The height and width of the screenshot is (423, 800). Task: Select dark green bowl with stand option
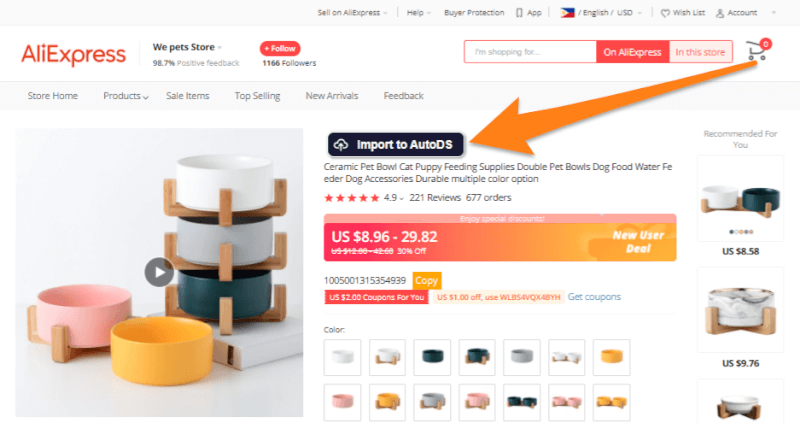click(477, 357)
